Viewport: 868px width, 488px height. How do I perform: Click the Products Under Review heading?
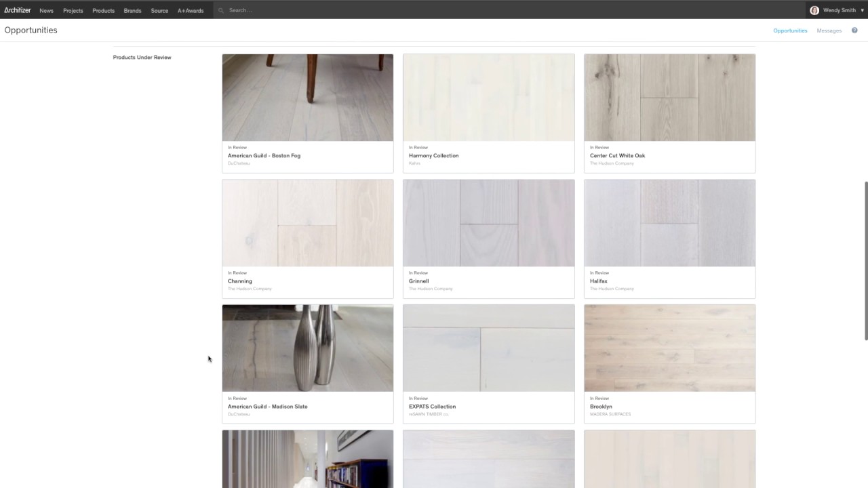point(142,58)
